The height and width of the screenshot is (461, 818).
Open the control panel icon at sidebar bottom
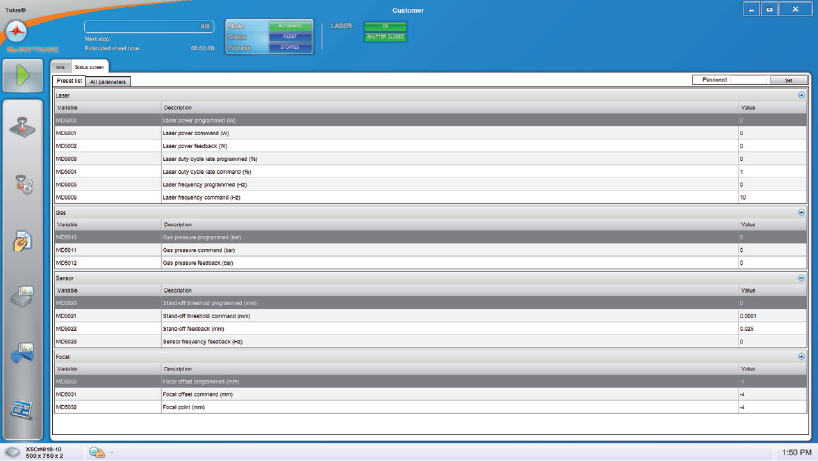[24, 410]
